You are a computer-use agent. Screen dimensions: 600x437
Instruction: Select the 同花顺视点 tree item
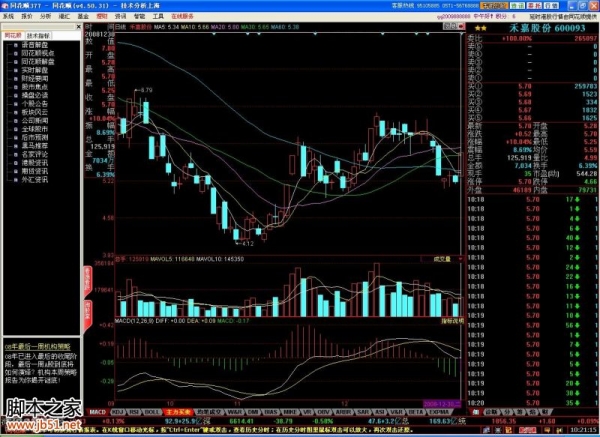click(38, 53)
